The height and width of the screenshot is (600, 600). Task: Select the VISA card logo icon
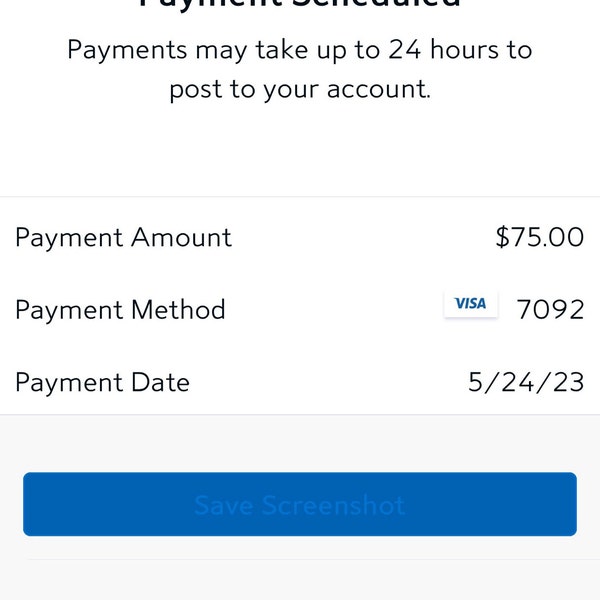[x=471, y=304]
